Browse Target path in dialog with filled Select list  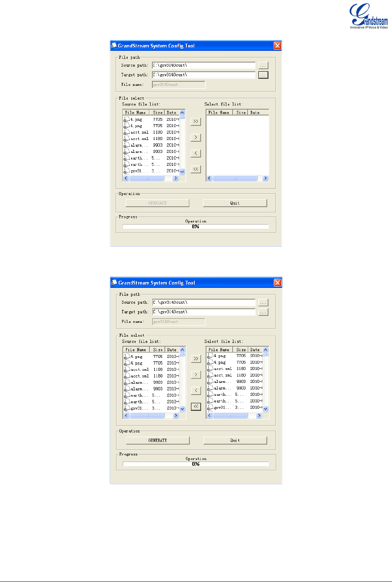[x=263, y=312]
